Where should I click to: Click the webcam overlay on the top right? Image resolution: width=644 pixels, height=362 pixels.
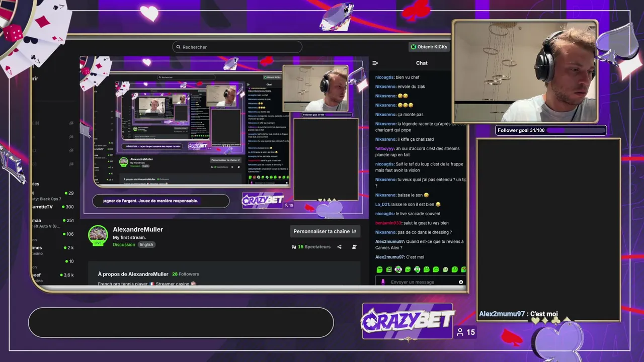click(x=525, y=71)
